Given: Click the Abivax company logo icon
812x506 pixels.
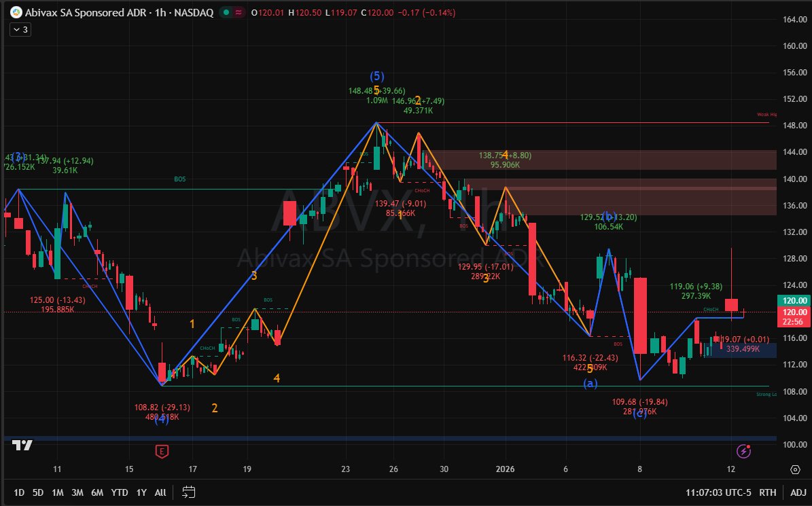Looking at the screenshot, I should (16, 12).
